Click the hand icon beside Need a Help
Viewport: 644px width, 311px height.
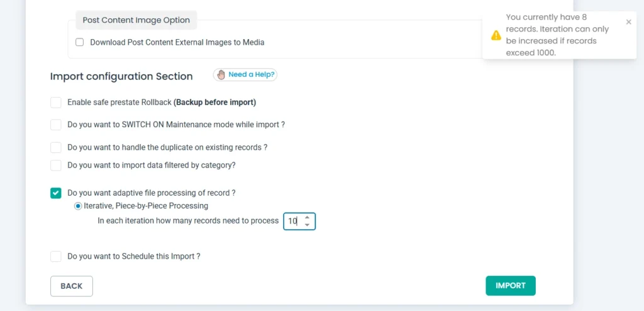click(221, 75)
